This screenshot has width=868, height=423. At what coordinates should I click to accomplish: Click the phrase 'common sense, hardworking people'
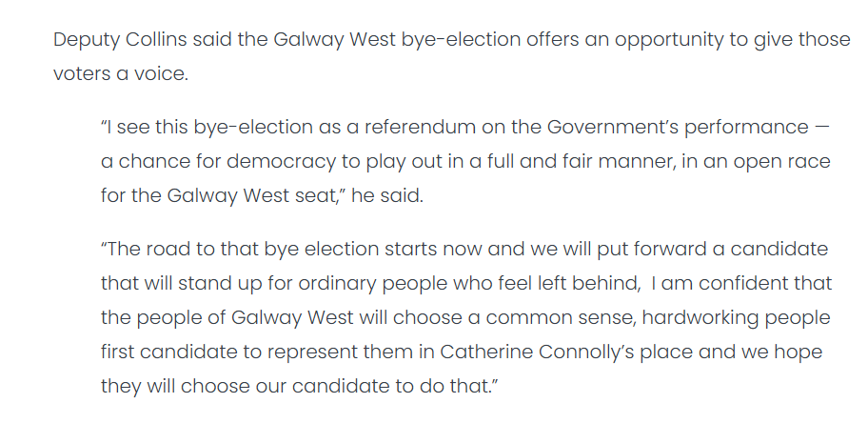(659, 318)
